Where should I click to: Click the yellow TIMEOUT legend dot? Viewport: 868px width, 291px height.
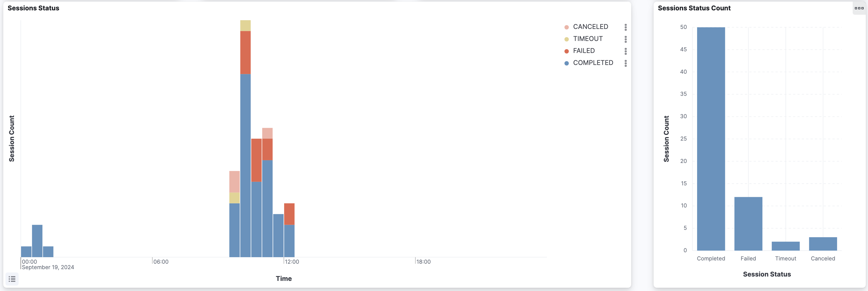point(566,38)
